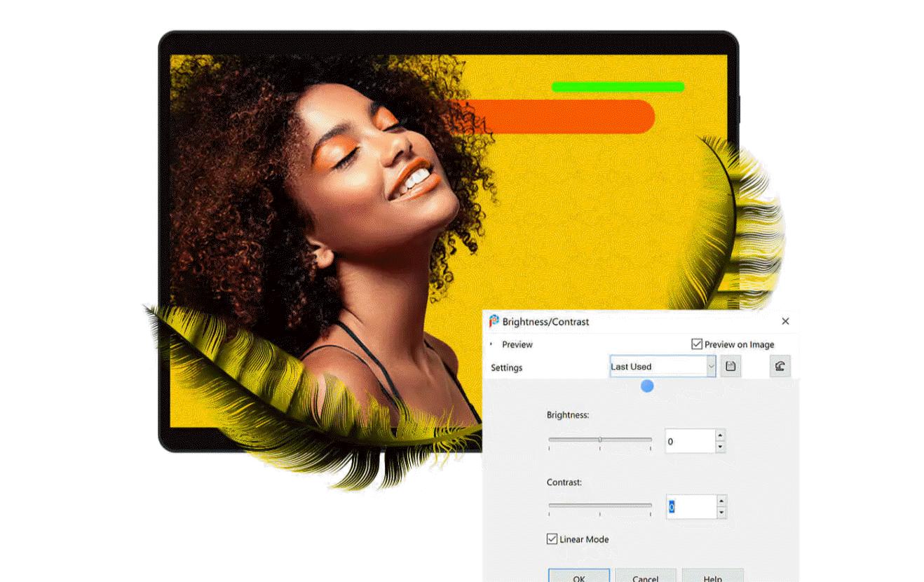The width and height of the screenshot is (924, 582).
Task: Increase Contrast with the up arrow
Action: pyautogui.click(x=719, y=501)
